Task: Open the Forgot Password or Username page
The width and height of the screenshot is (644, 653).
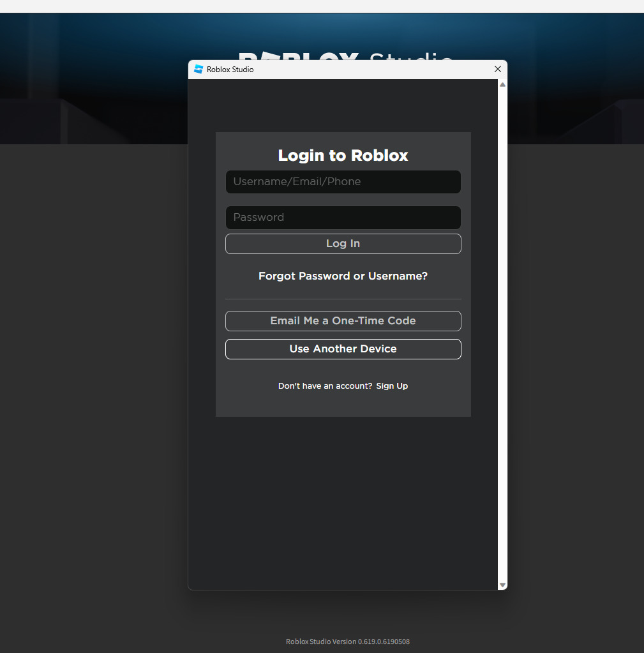Action: (343, 276)
